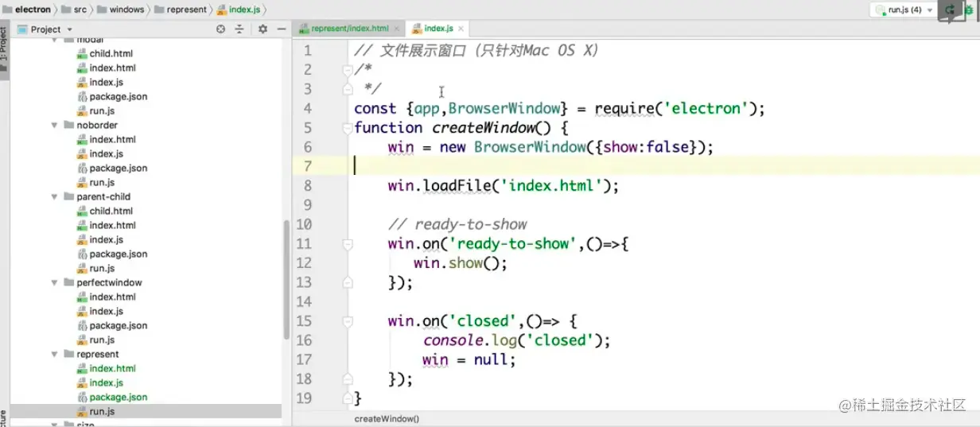Click createWindow() in bottom breadcrumb
980x427 pixels.
click(x=387, y=419)
